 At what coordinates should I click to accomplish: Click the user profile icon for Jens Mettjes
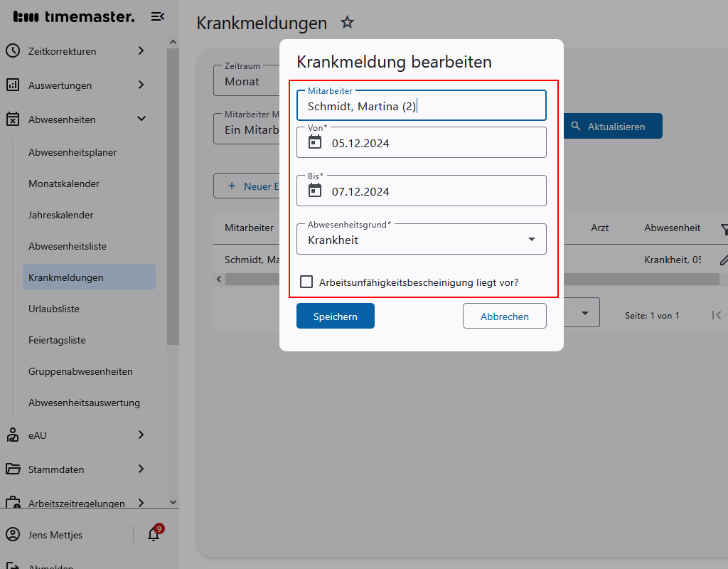coord(13,535)
